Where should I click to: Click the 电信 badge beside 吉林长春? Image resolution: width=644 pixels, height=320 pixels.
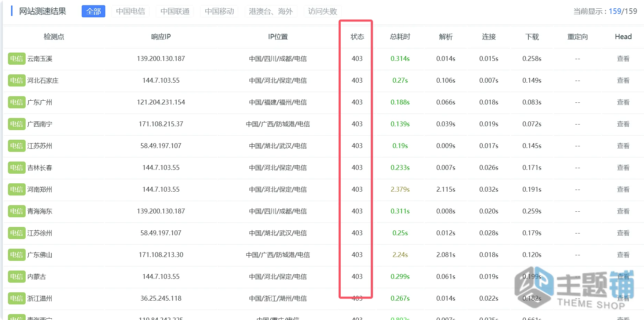(x=17, y=168)
